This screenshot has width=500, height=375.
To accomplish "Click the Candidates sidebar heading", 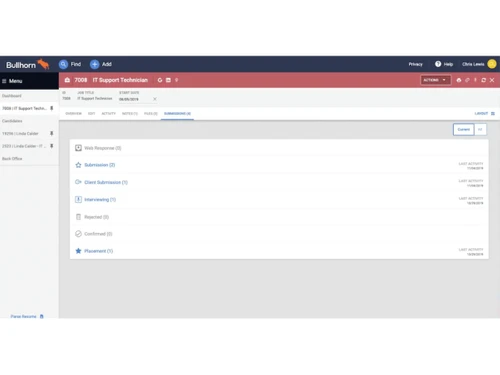I will [x=12, y=121].
